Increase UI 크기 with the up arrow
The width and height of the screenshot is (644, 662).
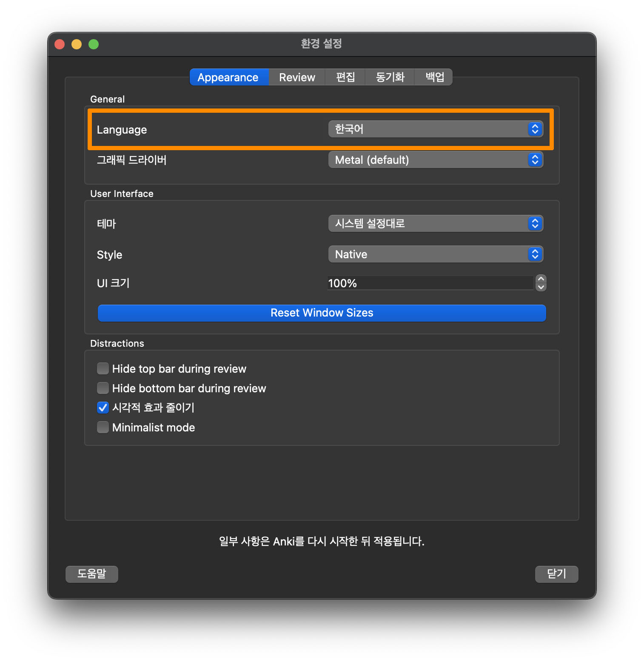(541, 279)
